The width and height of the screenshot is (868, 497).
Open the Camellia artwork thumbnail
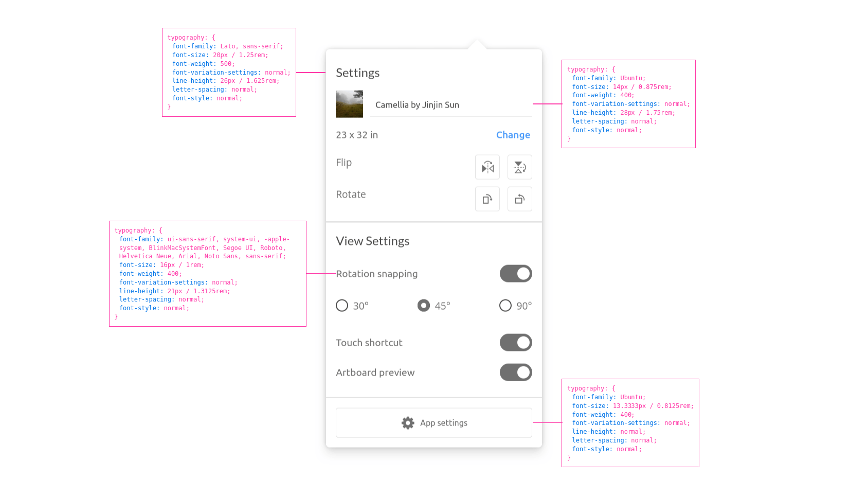(349, 104)
